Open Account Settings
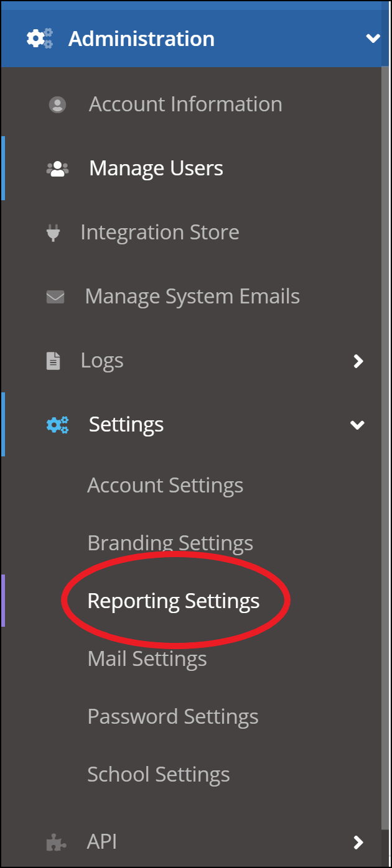 click(165, 485)
